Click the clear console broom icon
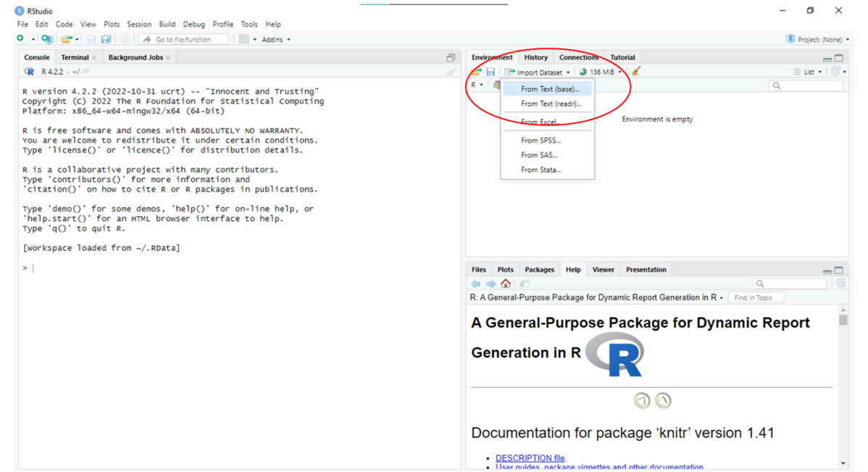 click(451, 72)
